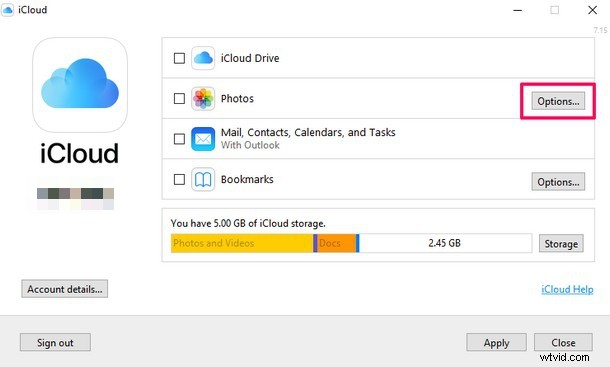Viewport: 610px width, 367px height.
Task: Click the Photos and Videos storage segment
Action: pyautogui.click(x=242, y=243)
